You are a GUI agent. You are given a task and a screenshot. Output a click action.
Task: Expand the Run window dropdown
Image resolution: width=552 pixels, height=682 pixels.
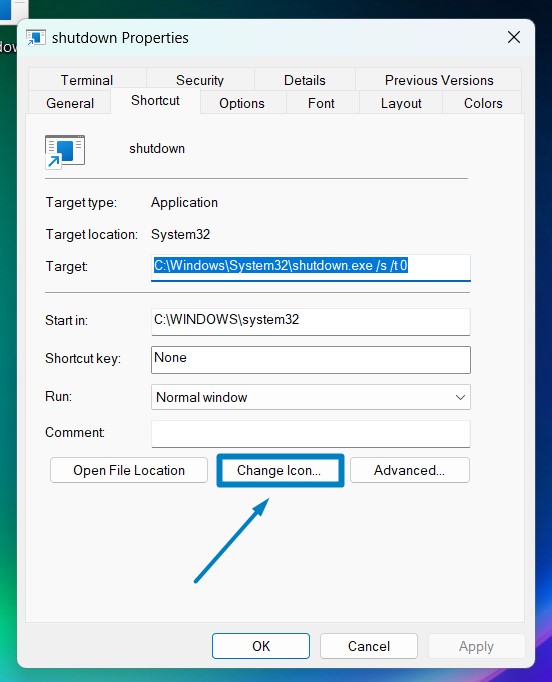coord(311,397)
